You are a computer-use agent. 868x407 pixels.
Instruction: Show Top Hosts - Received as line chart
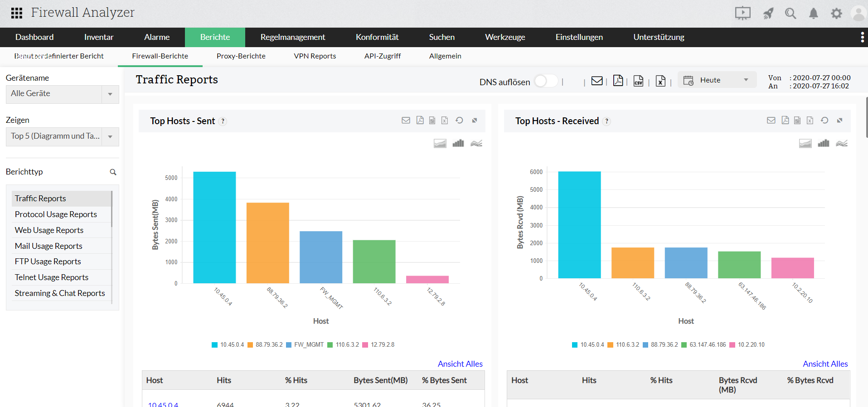click(x=842, y=143)
